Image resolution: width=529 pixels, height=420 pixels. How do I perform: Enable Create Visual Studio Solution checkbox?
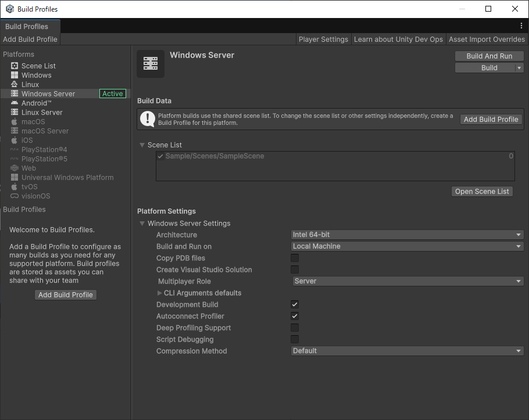[x=295, y=270]
